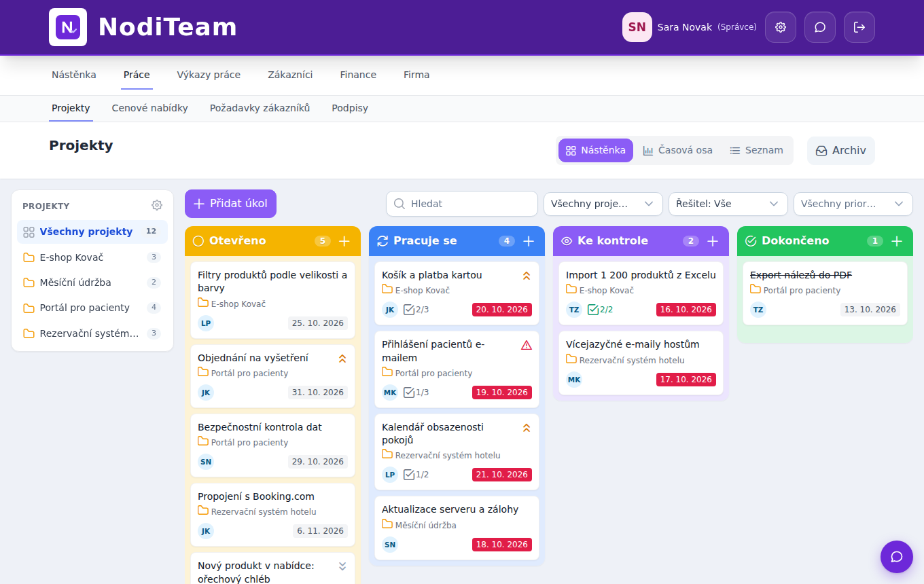Switch view to Nástěnka board
924x584 pixels.
point(596,151)
